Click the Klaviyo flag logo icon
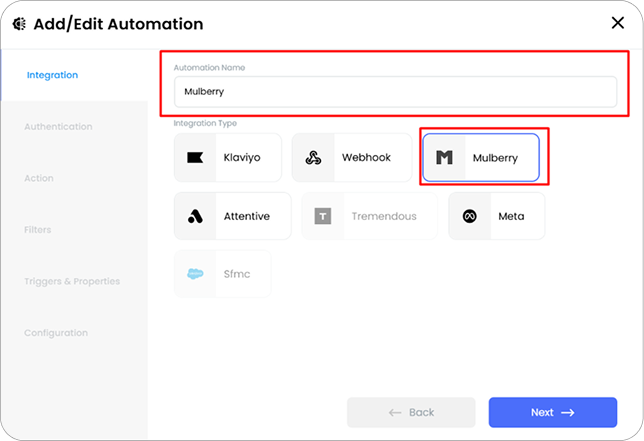 [x=195, y=158]
